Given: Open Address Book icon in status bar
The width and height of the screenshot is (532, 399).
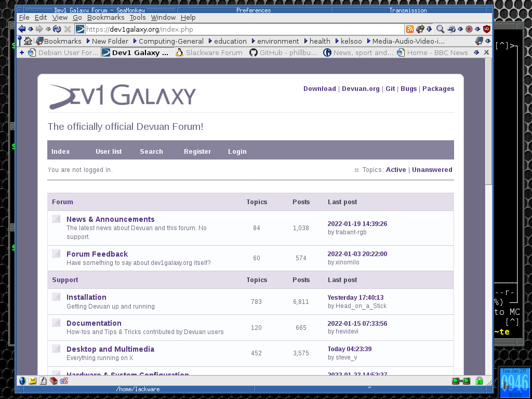Looking at the screenshot, I should 54,381.
